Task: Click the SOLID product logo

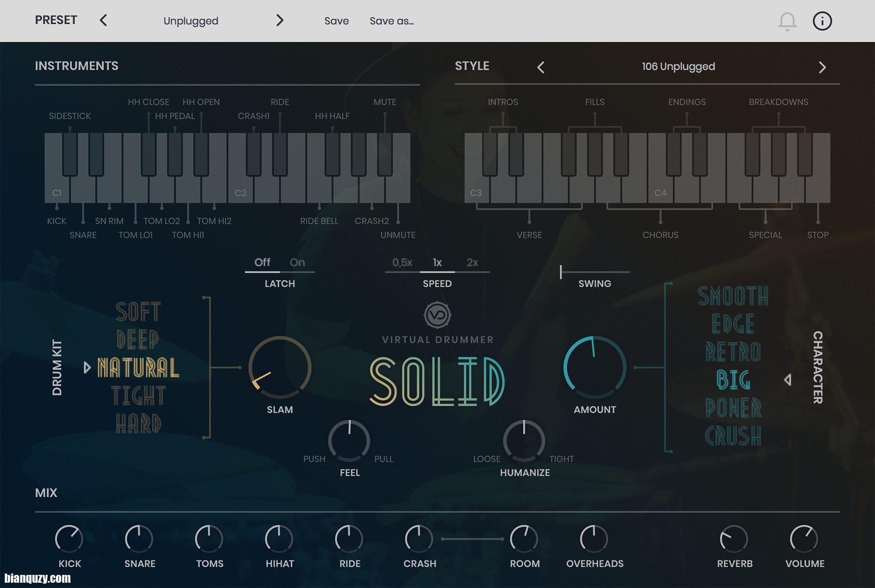Action: tap(437, 381)
